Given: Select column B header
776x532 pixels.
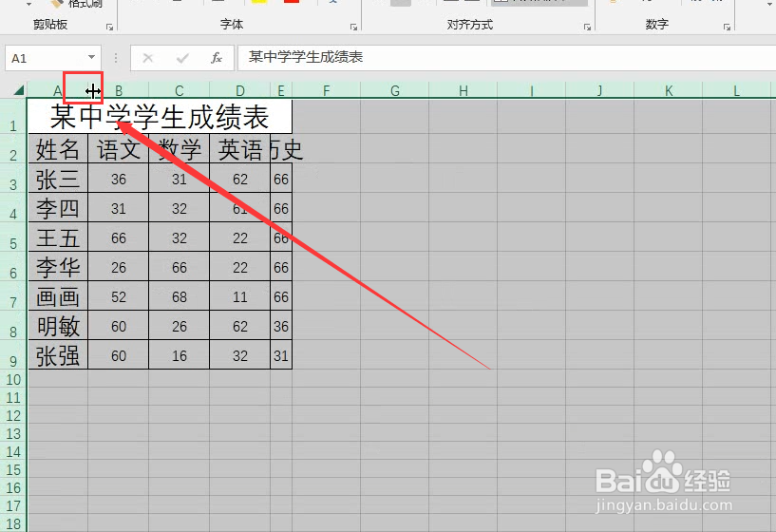Looking at the screenshot, I should pyautogui.click(x=119, y=90).
